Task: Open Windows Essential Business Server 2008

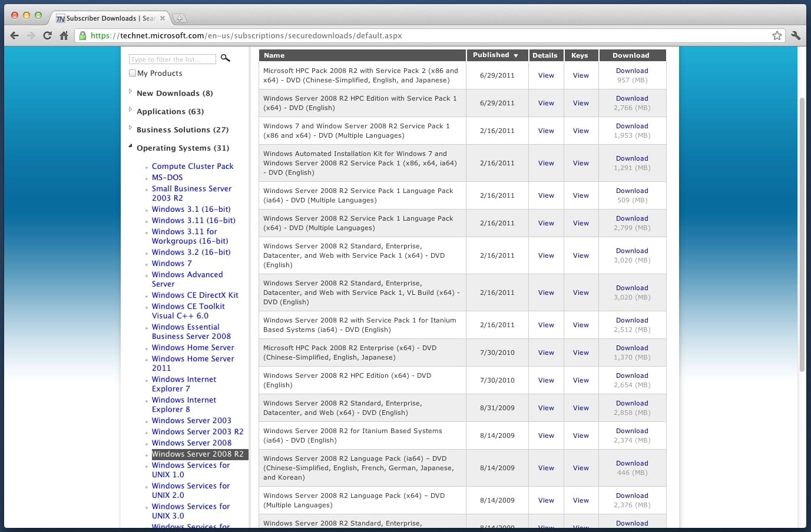Action: click(191, 331)
